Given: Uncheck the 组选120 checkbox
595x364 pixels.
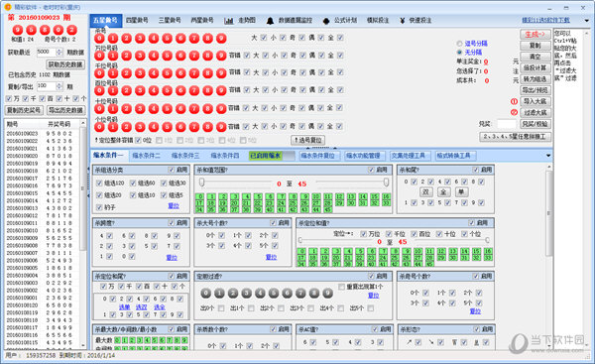Looking at the screenshot, I should [99, 182].
